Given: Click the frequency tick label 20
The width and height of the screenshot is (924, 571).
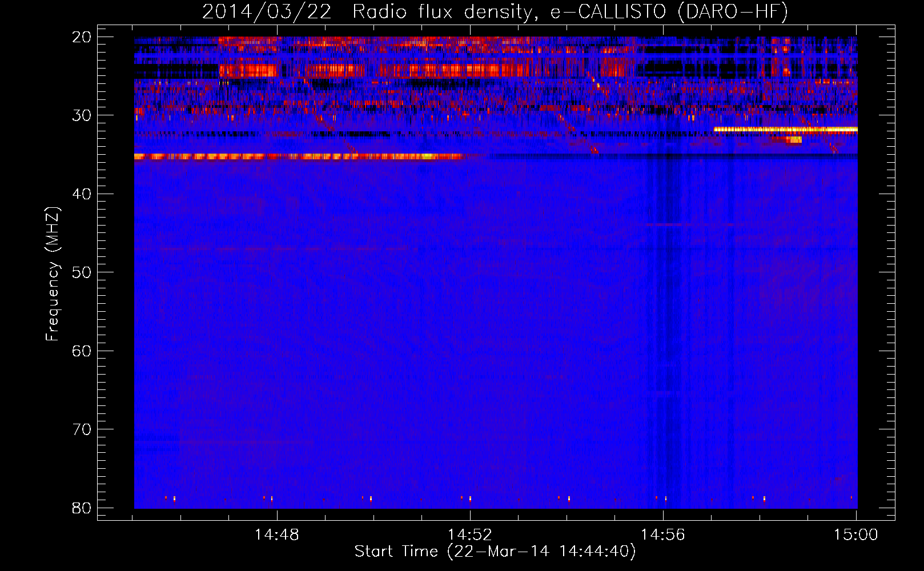Looking at the screenshot, I should [82, 37].
